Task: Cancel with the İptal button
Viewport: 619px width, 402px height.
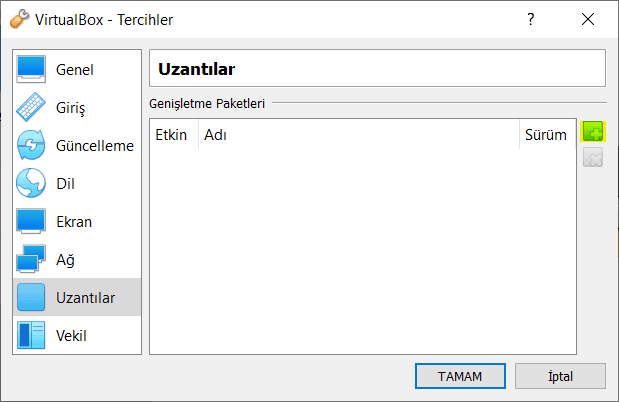Action: (x=560, y=376)
